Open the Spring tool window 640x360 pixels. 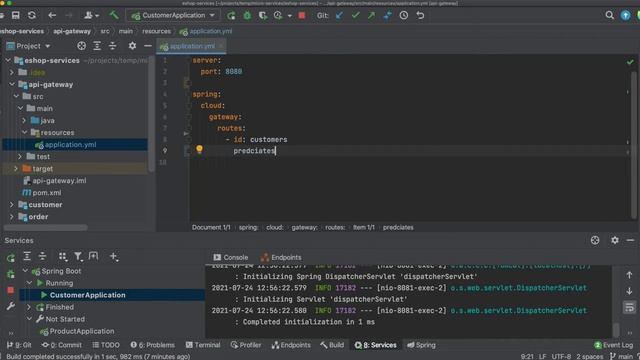point(421,345)
